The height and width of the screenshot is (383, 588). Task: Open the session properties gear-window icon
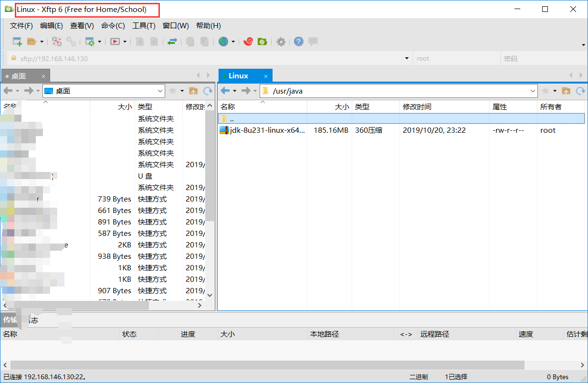(x=90, y=42)
